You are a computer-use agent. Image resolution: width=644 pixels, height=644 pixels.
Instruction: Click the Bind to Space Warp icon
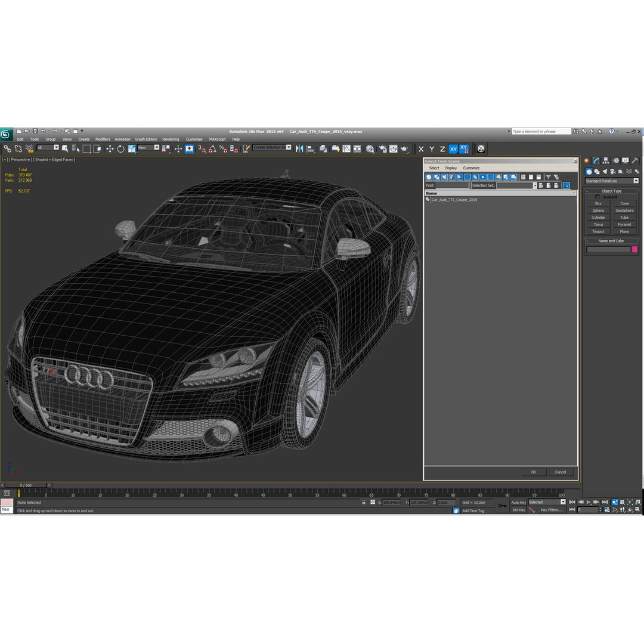pos(29,148)
